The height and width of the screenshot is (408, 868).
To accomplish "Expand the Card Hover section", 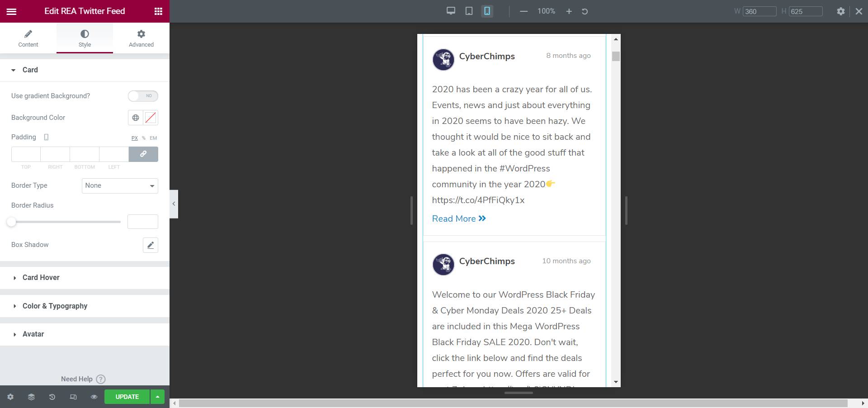I will (85, 277).
